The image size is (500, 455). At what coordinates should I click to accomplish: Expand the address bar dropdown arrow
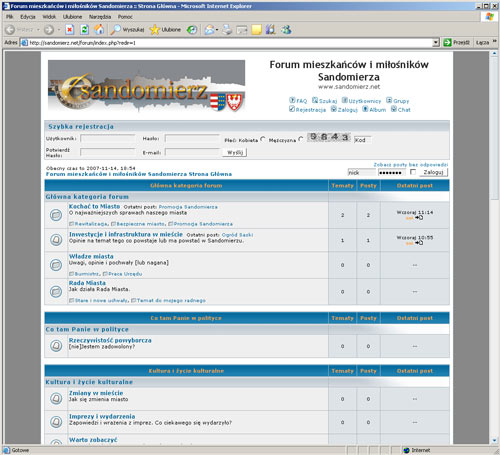pyautogui.click(x=436, y=43)
